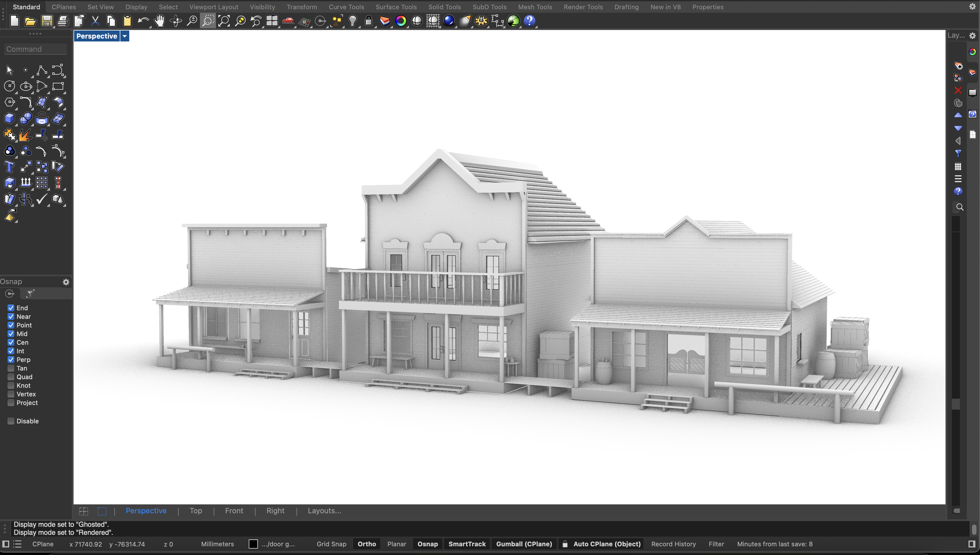The image size is (980, 555).
Task: Uncheck the End osnap checkbox
Action: (11, 308)
